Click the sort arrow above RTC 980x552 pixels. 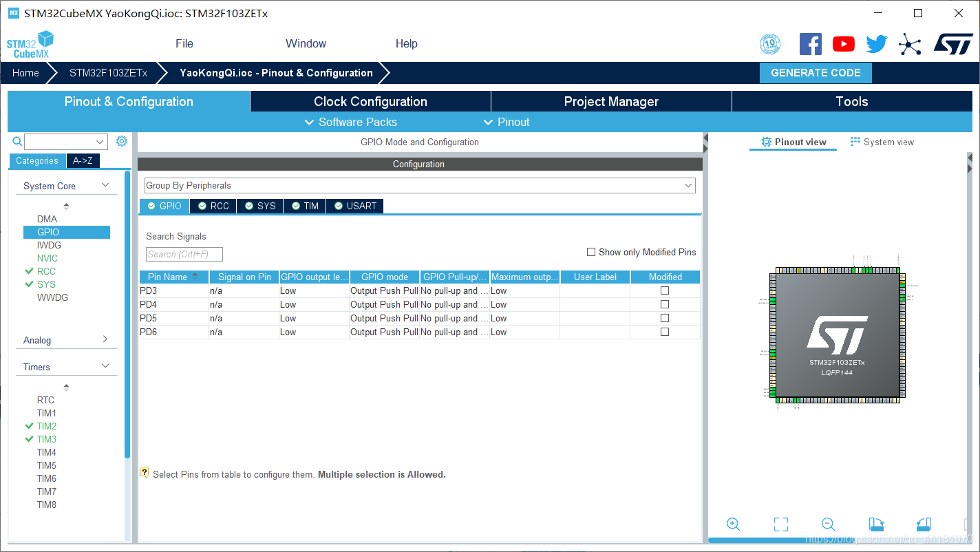point(66,387)
